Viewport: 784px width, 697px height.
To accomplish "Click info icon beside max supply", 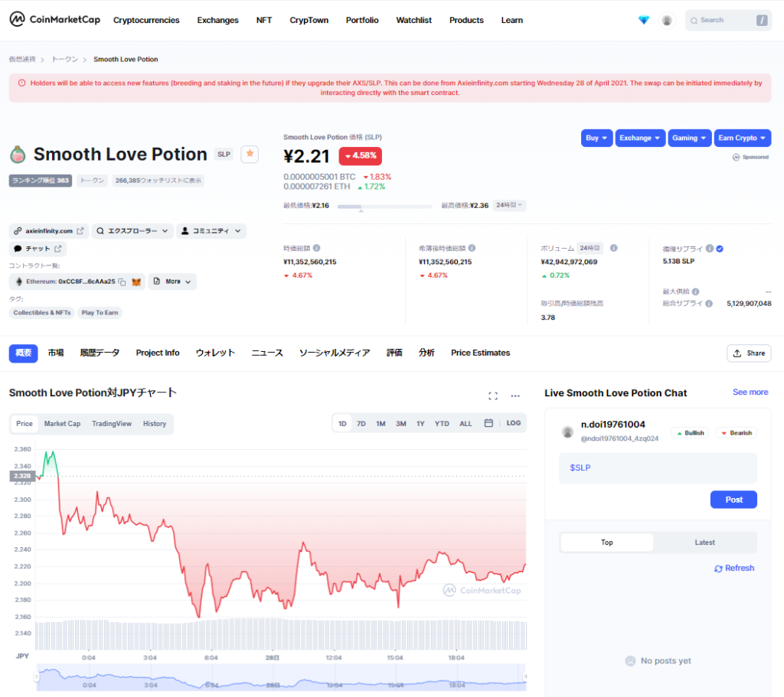I will (x=695, y=292).
